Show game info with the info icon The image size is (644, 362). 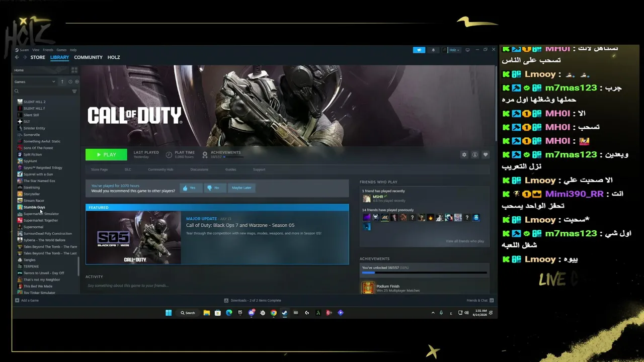(x=474, y=155)
